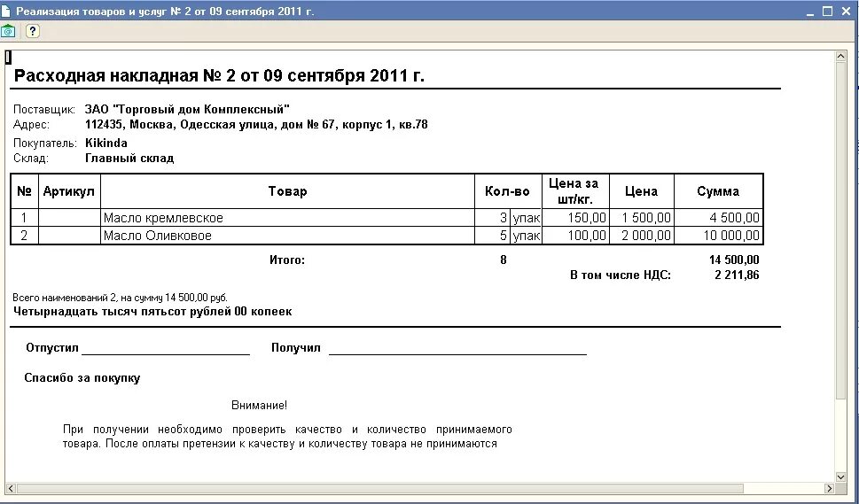Click the Внимание! notice heading
This screenshot has height=504, width=859.
click(x=259, y=406)
